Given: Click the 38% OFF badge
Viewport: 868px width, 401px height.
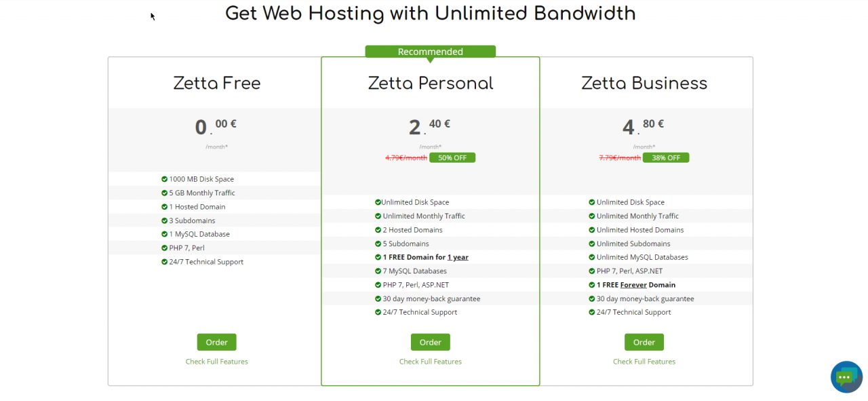Looking at the screenshot, I should click(666, 157).
